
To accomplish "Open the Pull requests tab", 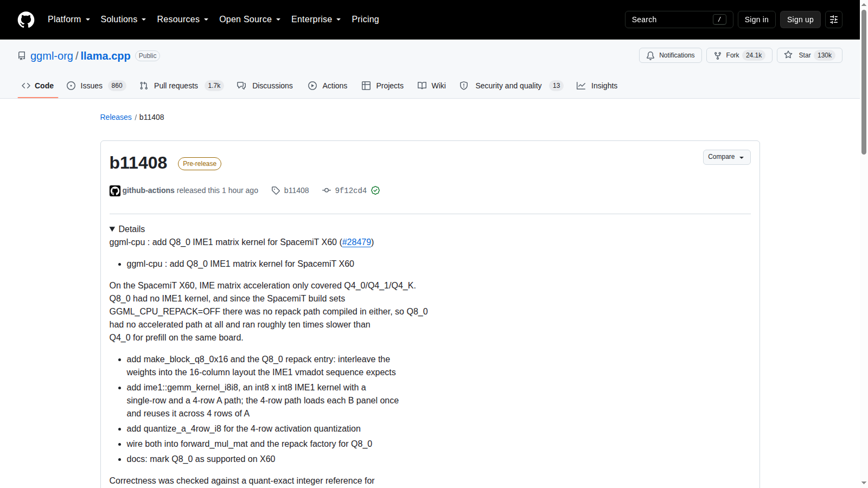I will pos(182,86).
